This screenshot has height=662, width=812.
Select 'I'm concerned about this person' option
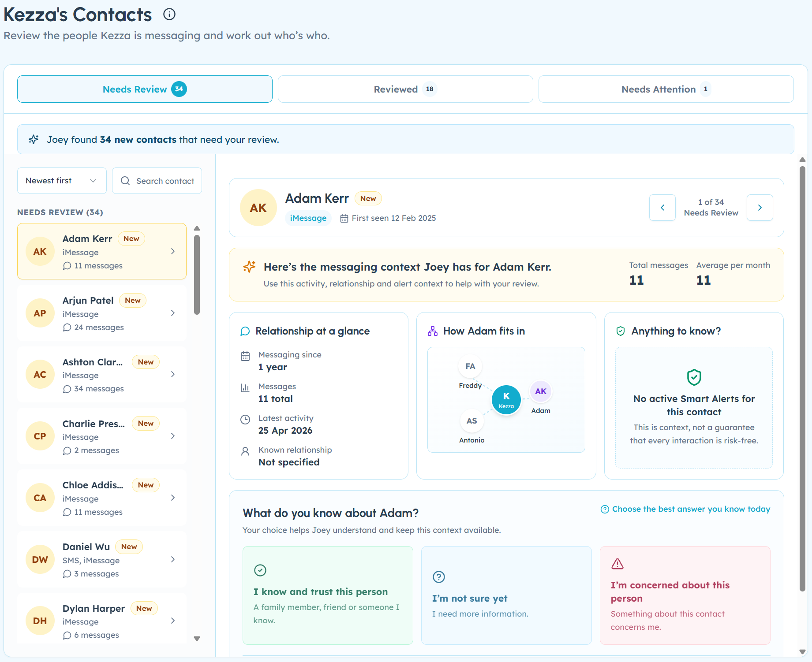pos(685,595)
